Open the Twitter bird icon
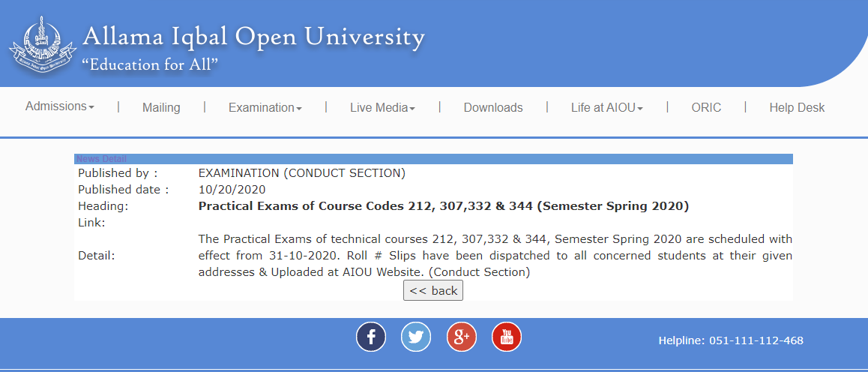The height and width of the screenshot is (372, 868). point(416,337)
